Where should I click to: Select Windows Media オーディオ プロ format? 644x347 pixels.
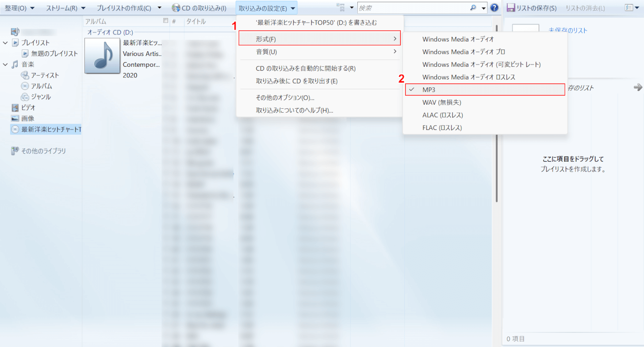[x=485, y=52]
